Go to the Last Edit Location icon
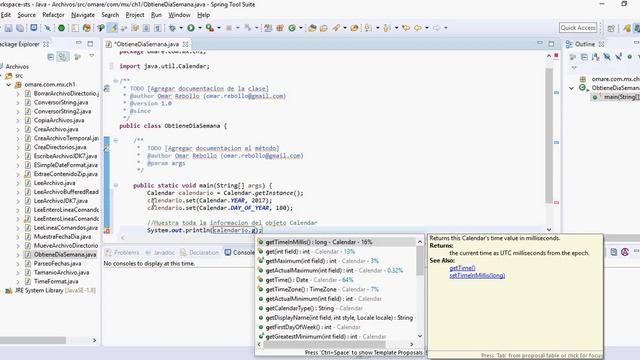Viewport: 640px width, 360px height. (406, 28)
